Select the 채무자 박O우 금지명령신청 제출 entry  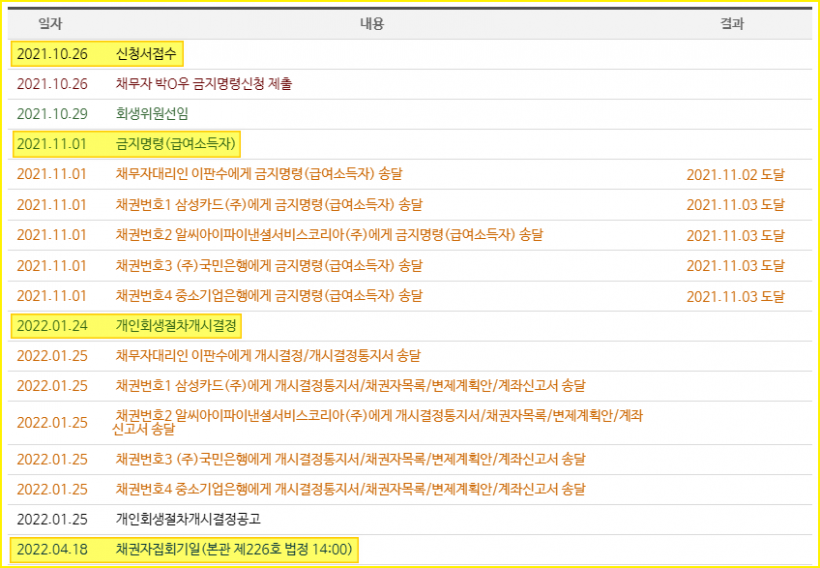coord(204,84)
